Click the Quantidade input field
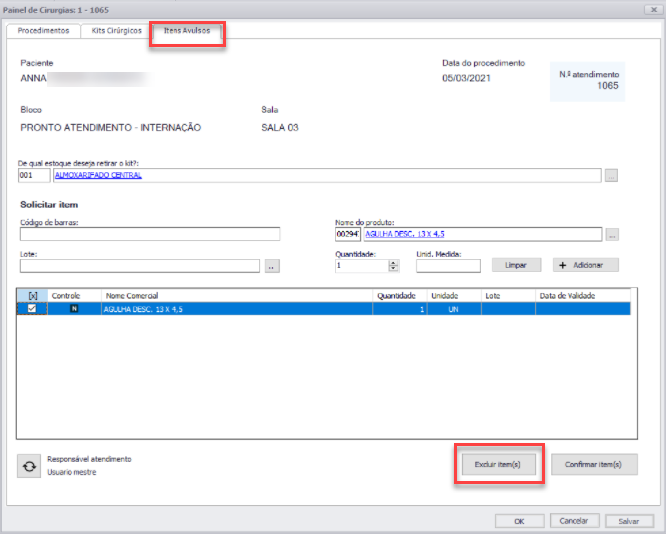 362,266
